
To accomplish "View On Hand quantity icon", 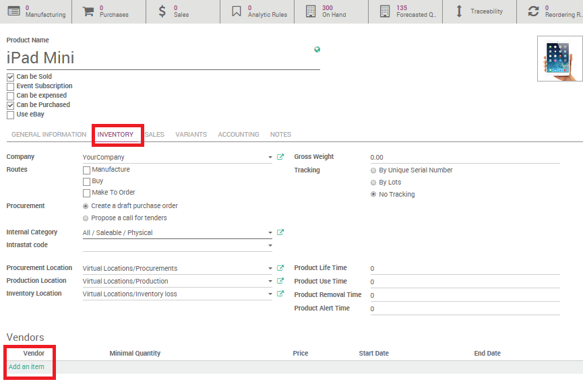I will point(311,11).
